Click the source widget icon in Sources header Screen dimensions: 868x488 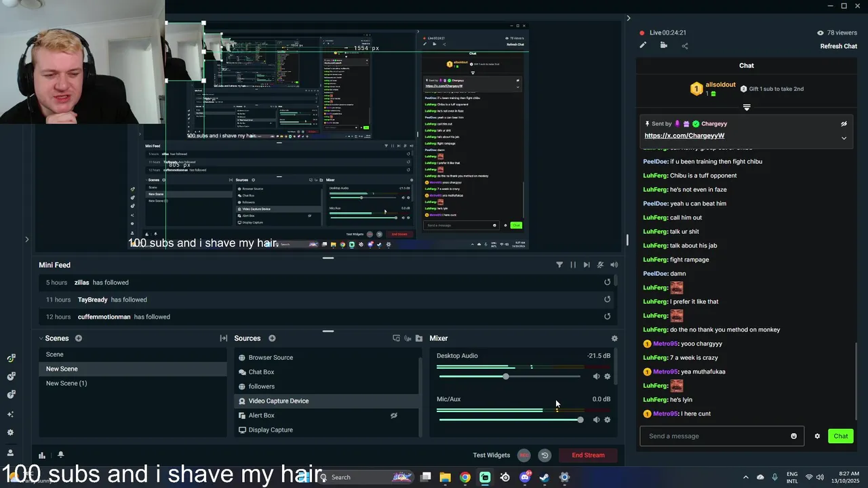pyautogui.click(x=396, y=338)
